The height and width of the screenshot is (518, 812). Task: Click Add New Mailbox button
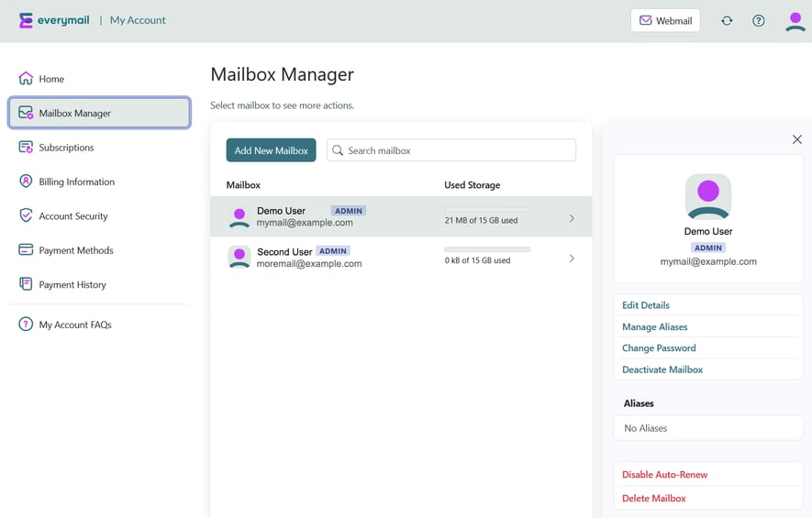click(x=271, y=150)
